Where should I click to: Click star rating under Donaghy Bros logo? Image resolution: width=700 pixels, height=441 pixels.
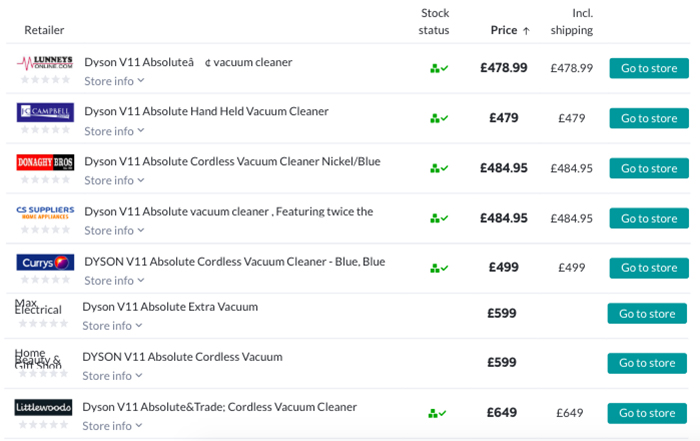[45, 179]
